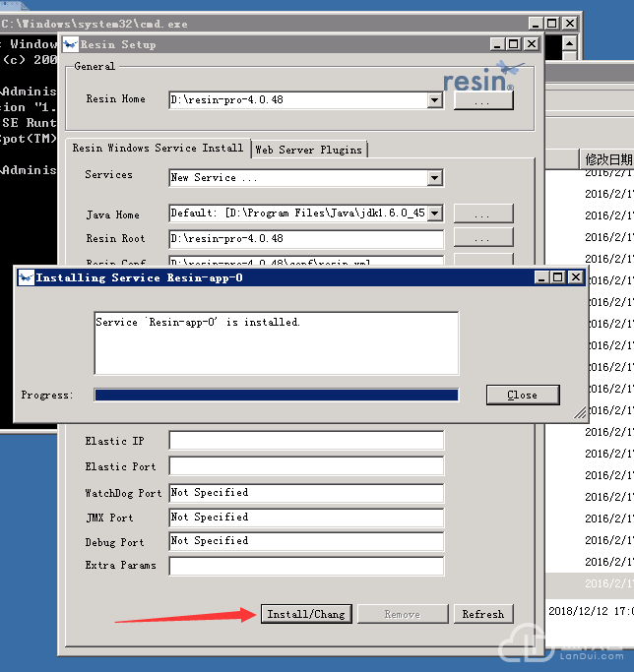Close the Installing Service Resin-app-0 dialog button
634x672 pixels.
[523, 395]
